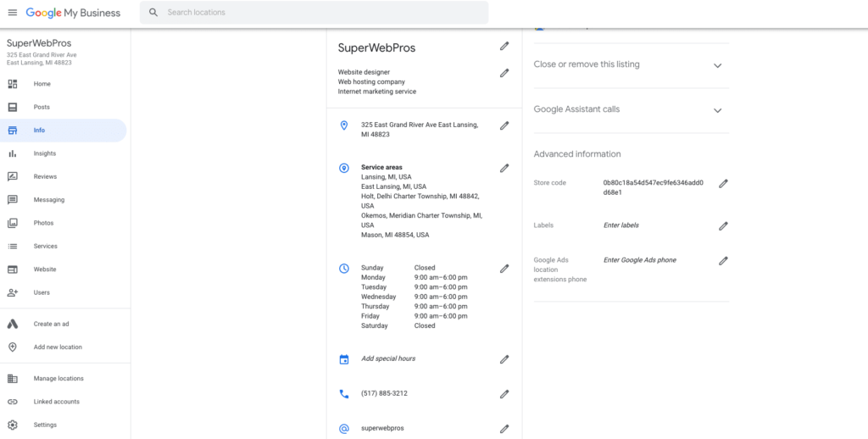Click the Website designer category text
The height and width of the screenshot is (439, 868).
click(364, 72)
